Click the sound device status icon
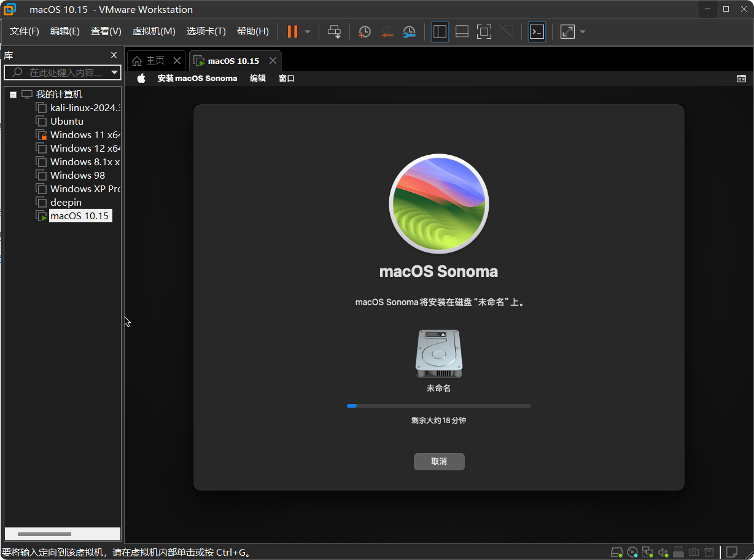The height and width of the screenshot is (560, 754). 663,552
